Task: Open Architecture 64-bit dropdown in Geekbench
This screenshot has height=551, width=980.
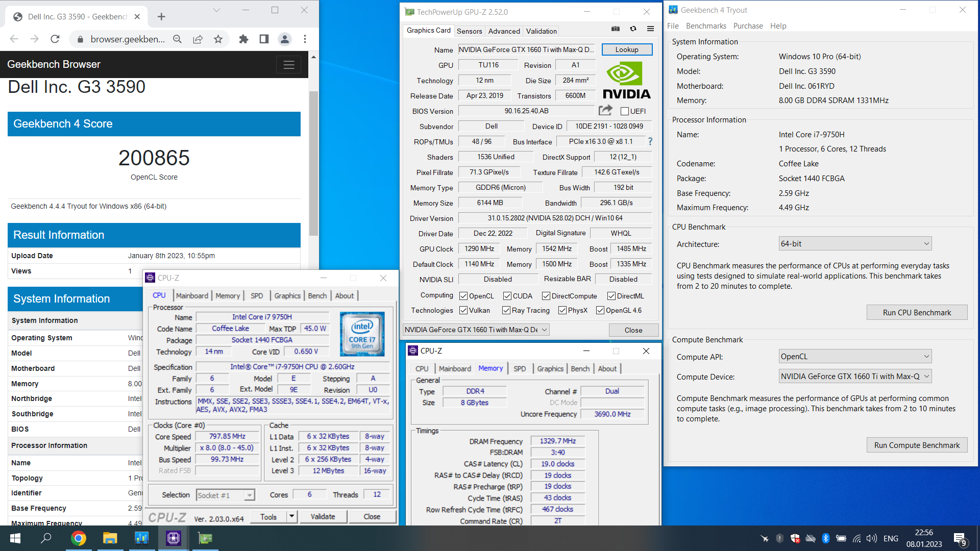Action: (x=855, y=244)
